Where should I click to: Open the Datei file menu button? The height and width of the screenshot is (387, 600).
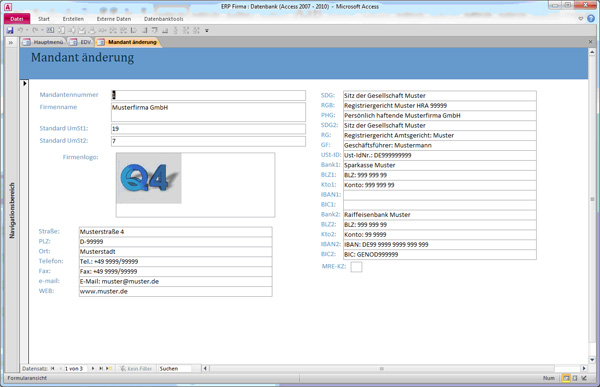click(17, 19)
